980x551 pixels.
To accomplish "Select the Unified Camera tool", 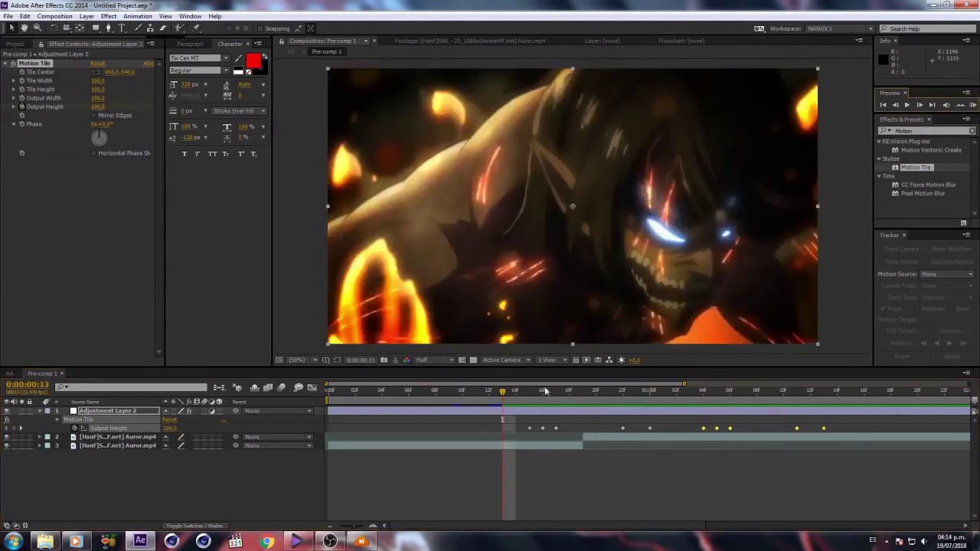I will pos(67,28).
